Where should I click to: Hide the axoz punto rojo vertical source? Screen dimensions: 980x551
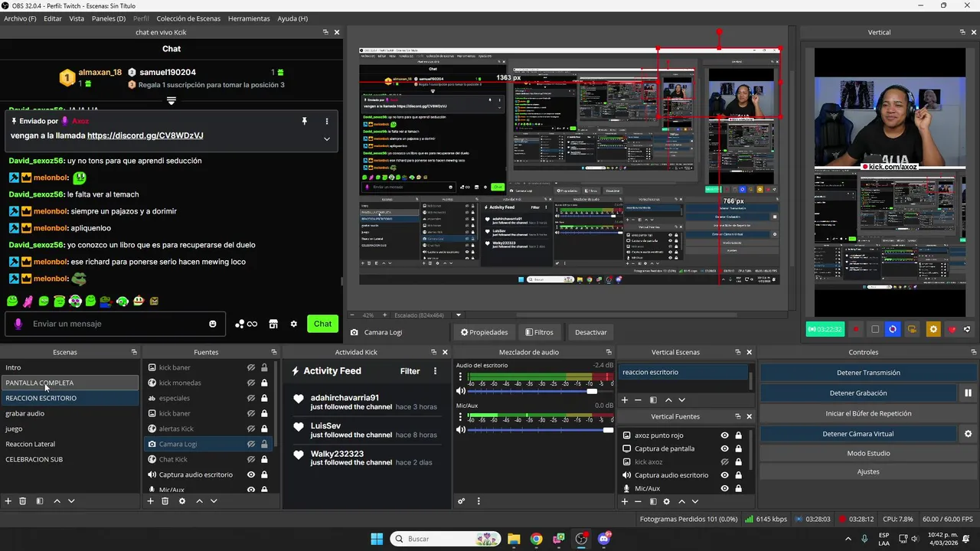click(x=724, y=435)
